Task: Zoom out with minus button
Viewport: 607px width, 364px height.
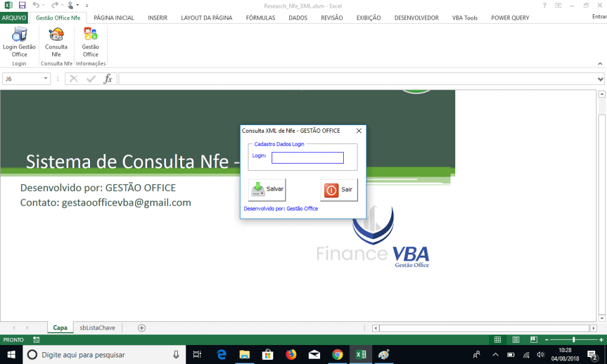Action: pos(547,340)
